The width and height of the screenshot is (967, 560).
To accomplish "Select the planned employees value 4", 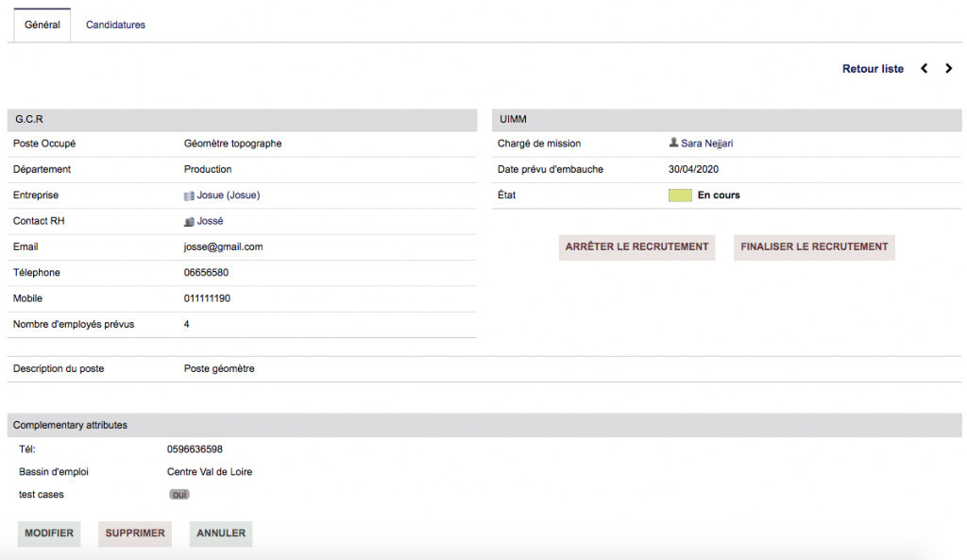I will [x=186, y=325].
